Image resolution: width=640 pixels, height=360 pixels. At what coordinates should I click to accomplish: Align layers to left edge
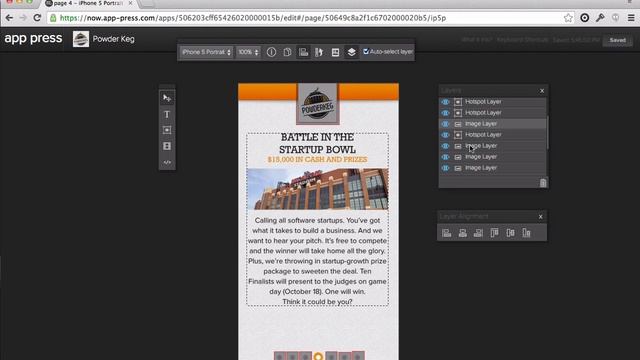point(447,233)
